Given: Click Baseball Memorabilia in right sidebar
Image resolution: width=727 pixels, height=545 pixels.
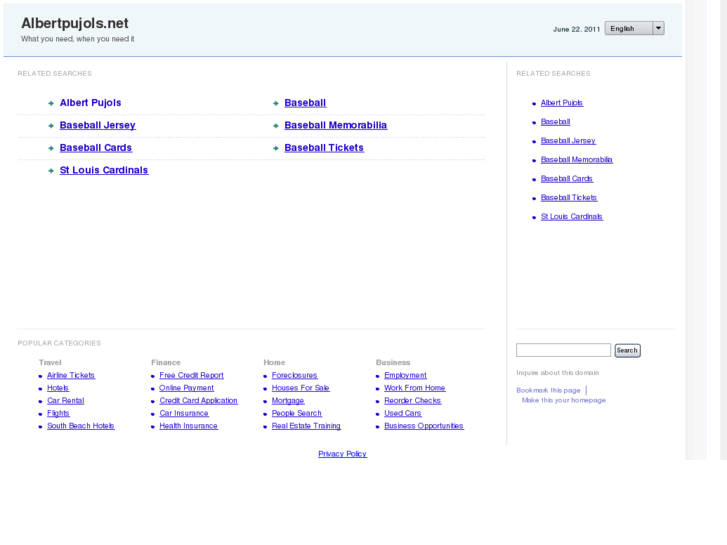Looking at the screenshot, I should [576, 160].
